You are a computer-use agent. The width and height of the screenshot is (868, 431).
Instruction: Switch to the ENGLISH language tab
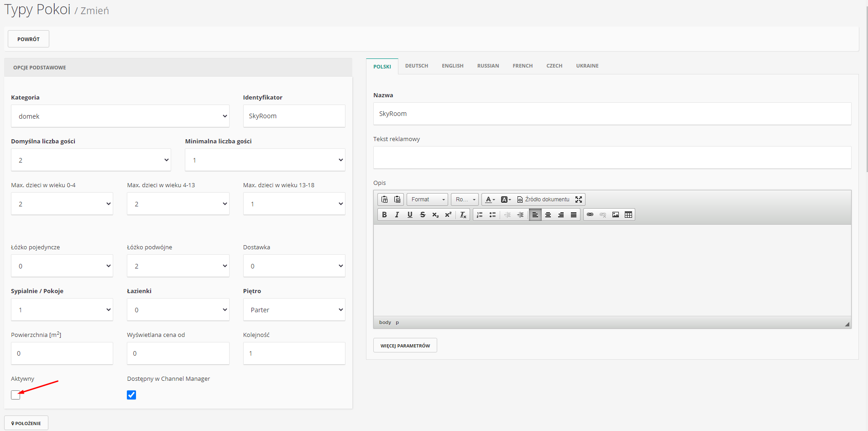pyautogui.click(x=452, y=66)
